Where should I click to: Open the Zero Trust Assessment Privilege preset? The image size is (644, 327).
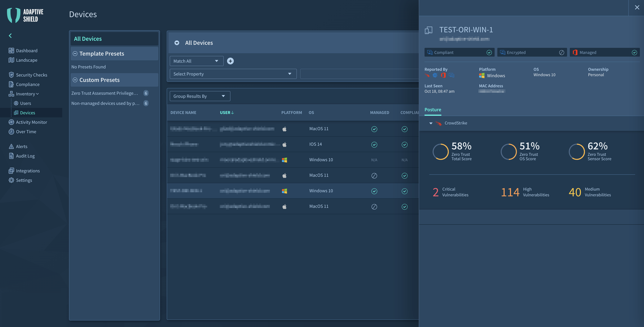tap(105, 93)
